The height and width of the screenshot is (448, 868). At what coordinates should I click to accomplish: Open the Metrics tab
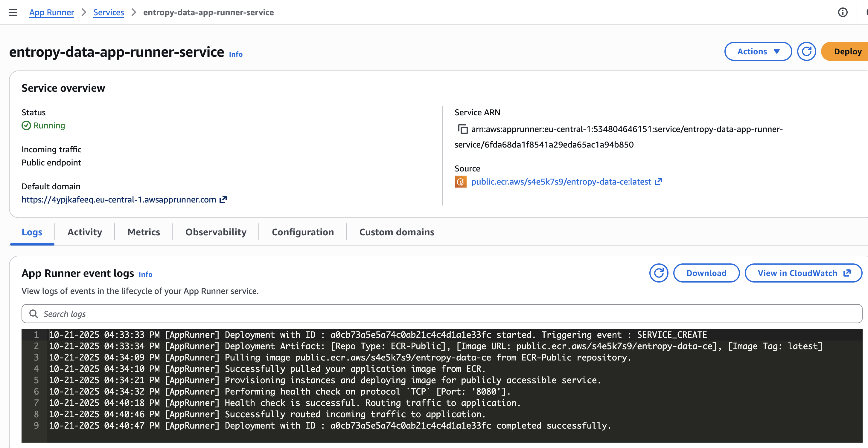coord(143,232)
